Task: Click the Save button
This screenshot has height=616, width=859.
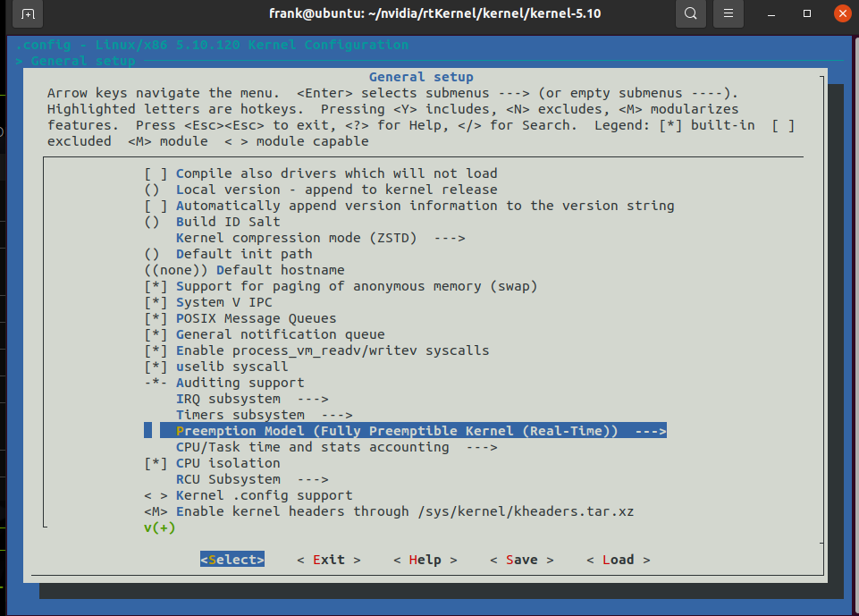Action: [x=521, y=560]
